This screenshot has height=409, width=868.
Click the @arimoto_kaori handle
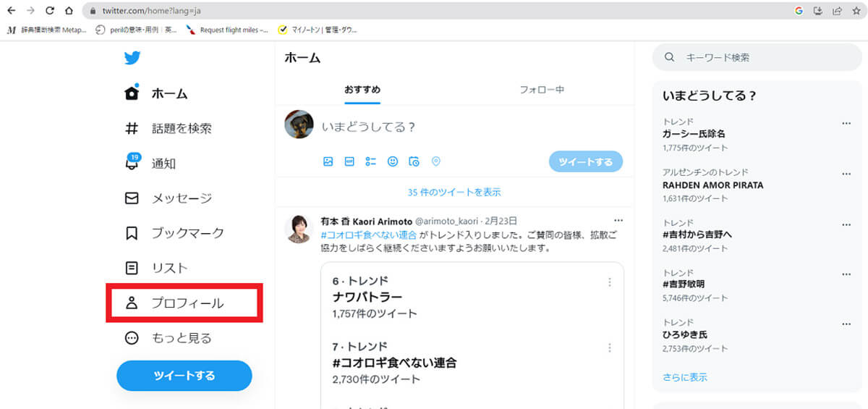coord(448,221)
